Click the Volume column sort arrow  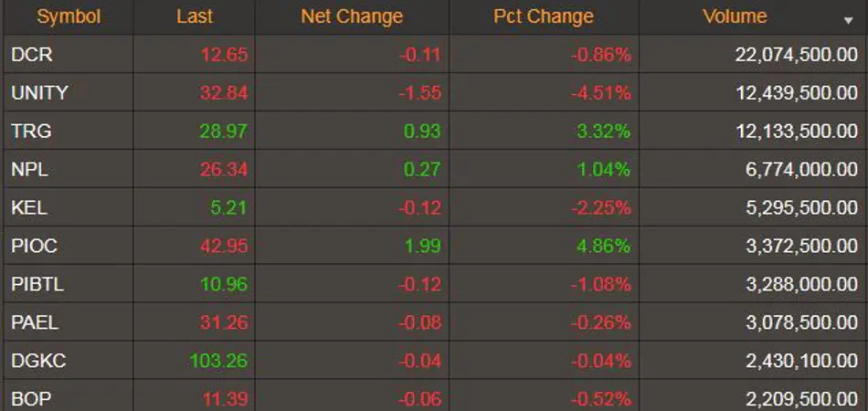(x=850, y=19)
